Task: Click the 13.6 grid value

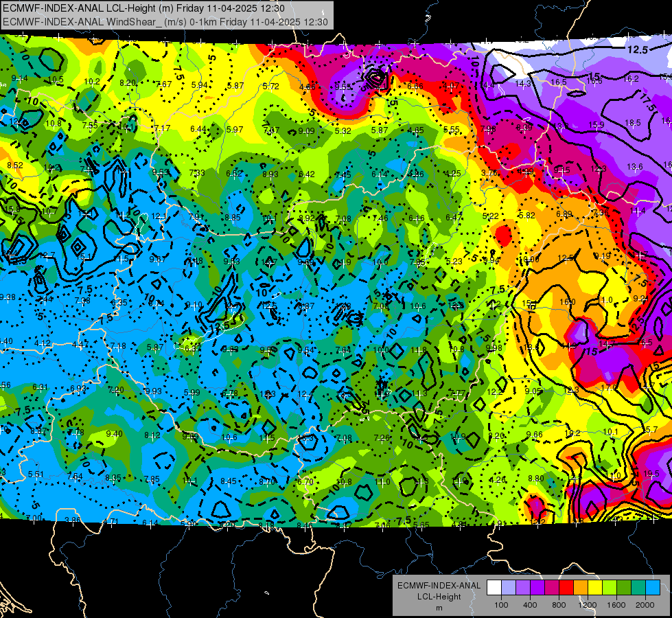Action: 635,166
